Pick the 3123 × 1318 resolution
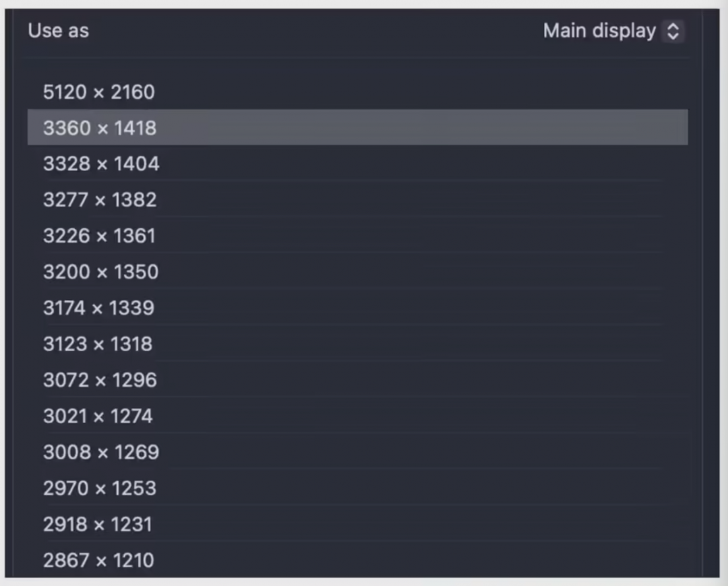The height and width of the screenshot is (586, 728). [98, 344]
